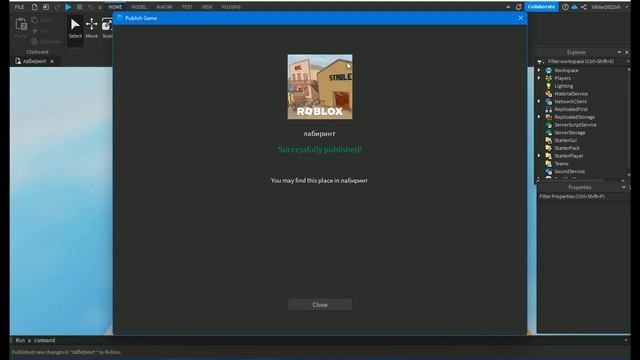The height and width of the screenshot is (360, 640).
Task: Click the share icon next to the username
Action: click(x=584, y=7)
